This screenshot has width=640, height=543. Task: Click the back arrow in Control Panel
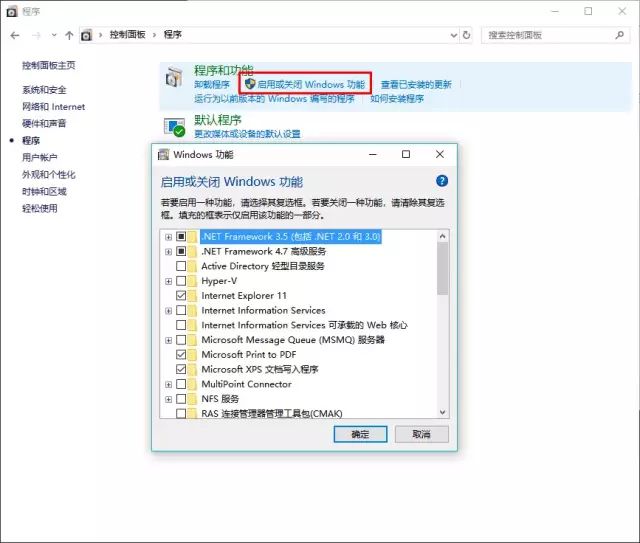(x=15, y=36)
